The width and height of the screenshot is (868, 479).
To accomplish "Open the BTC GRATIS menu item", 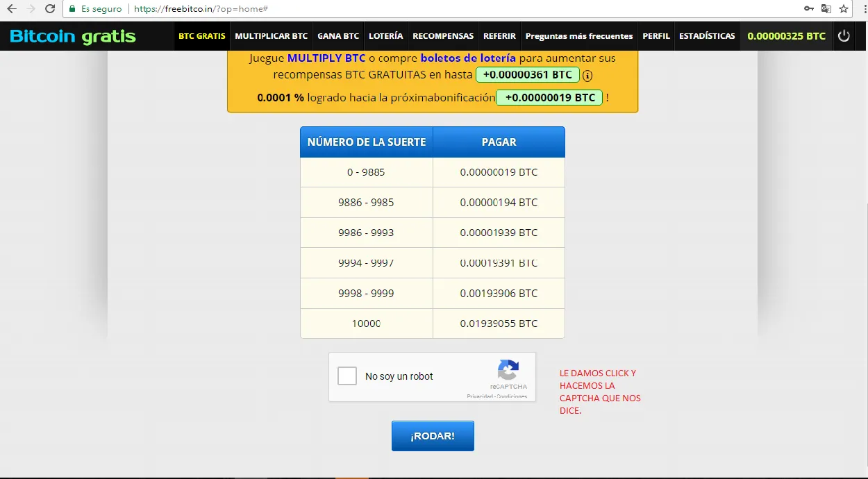I will (202, 36).
